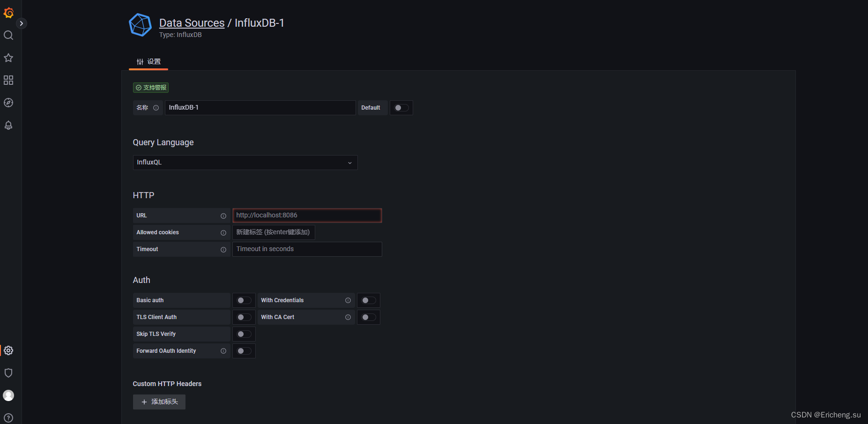Click the Skip TLS Verify label

156,334
